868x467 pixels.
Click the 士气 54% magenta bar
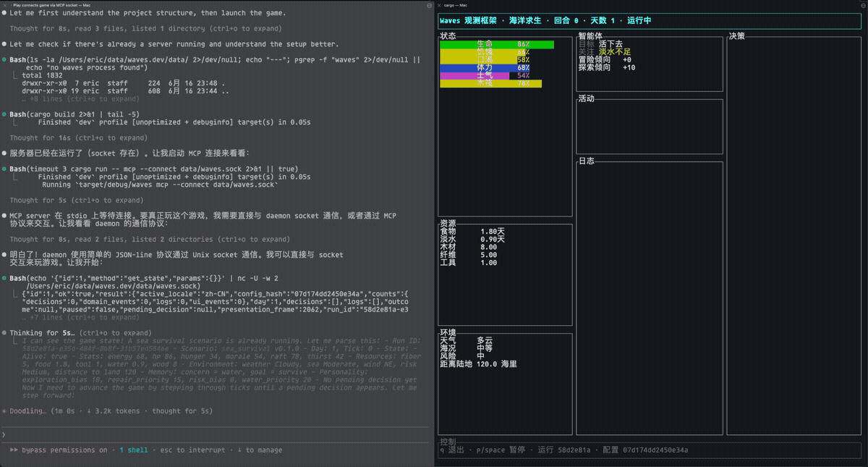pos(485,75)
